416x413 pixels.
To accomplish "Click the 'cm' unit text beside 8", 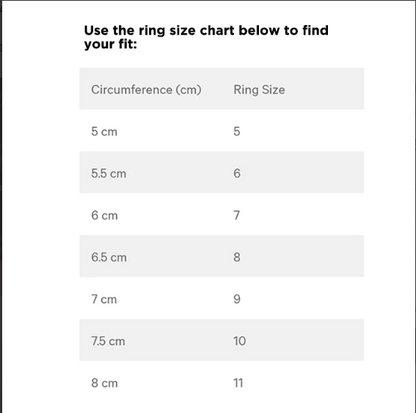I will tap(110, 384).
